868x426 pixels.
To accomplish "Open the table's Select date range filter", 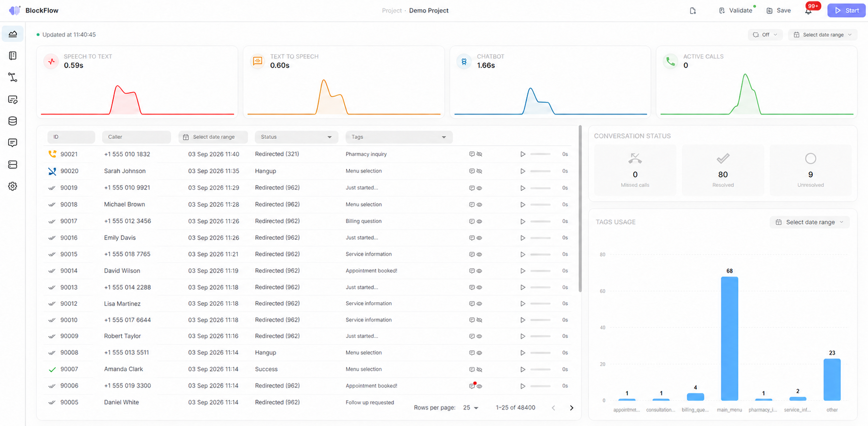I will pos(213,137).
